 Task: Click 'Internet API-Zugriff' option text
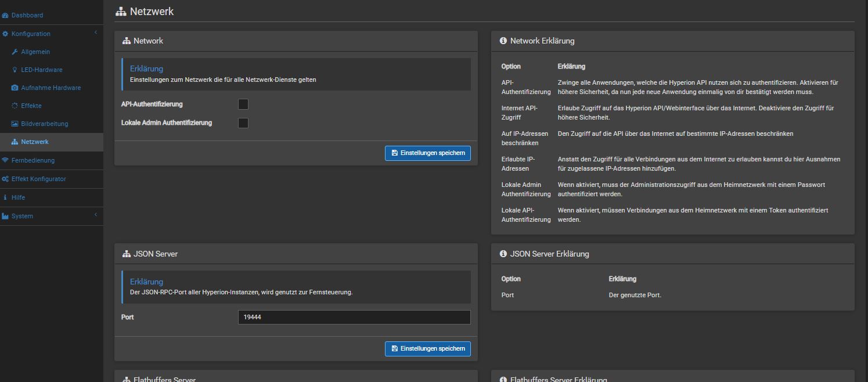520,113
